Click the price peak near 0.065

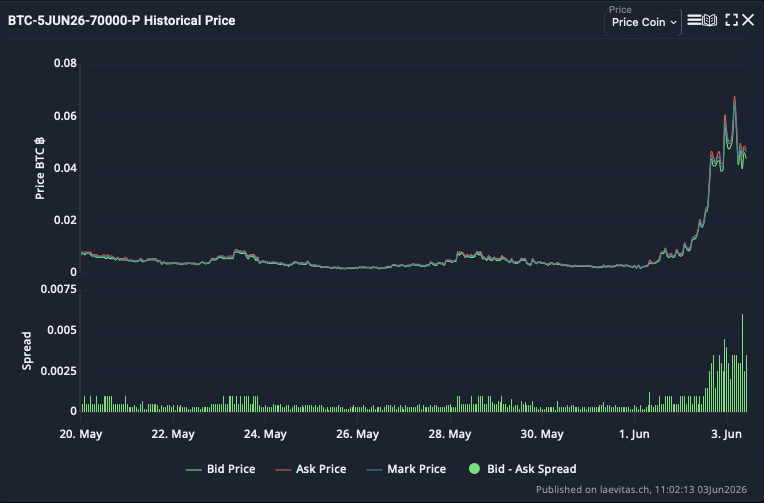pos(734,97)
